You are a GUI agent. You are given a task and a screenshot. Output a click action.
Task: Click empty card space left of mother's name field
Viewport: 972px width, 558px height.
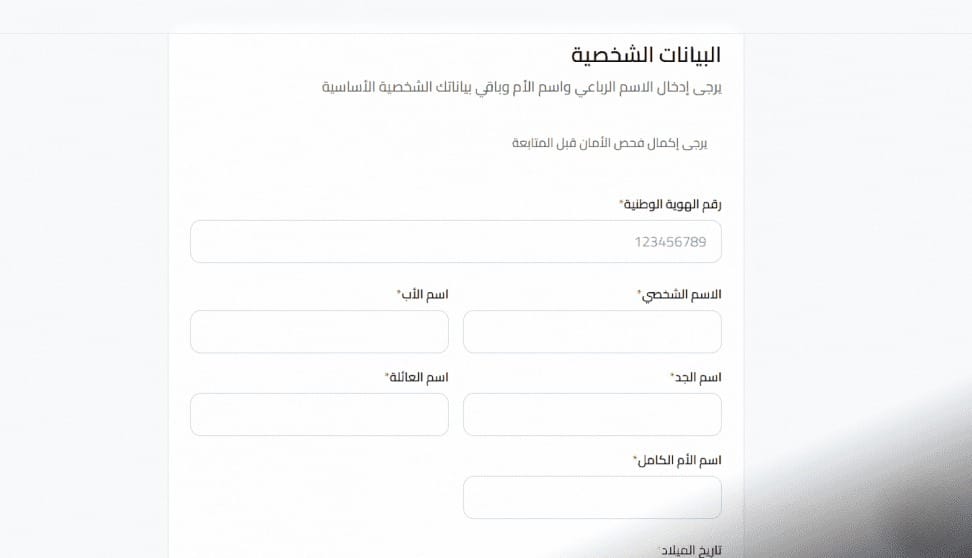coord(319,497)
